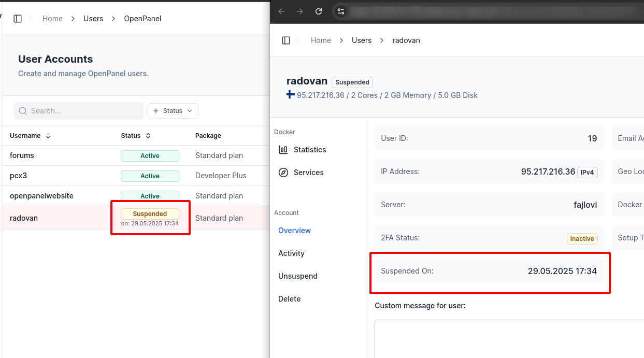Reload the browser page
644x358 pixels.
pyautogui.click(x=319, y=11)
